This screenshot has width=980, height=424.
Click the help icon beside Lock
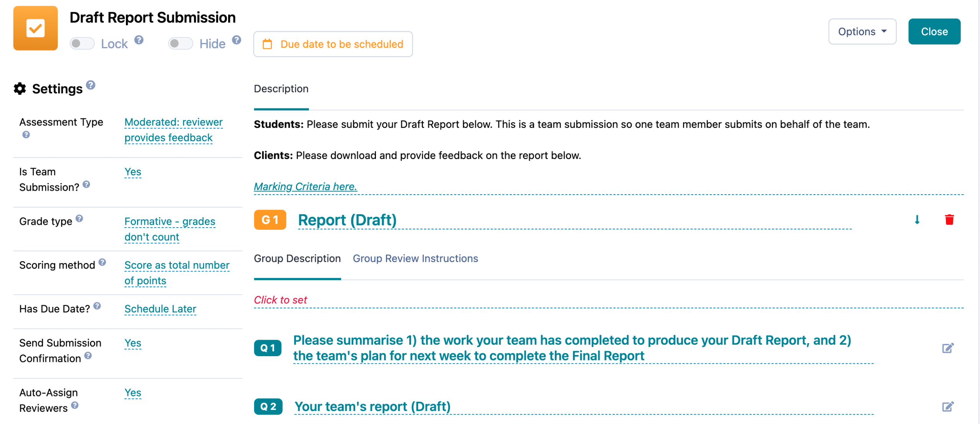click(x=139, y=40)
